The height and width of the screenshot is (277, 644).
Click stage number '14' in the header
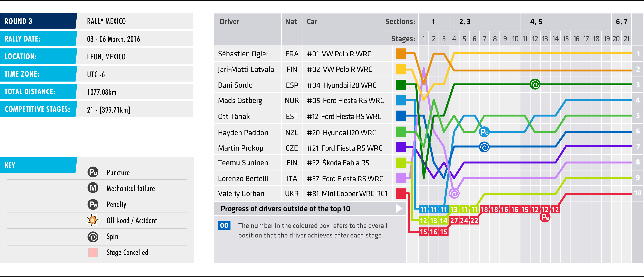click(555, 39)
